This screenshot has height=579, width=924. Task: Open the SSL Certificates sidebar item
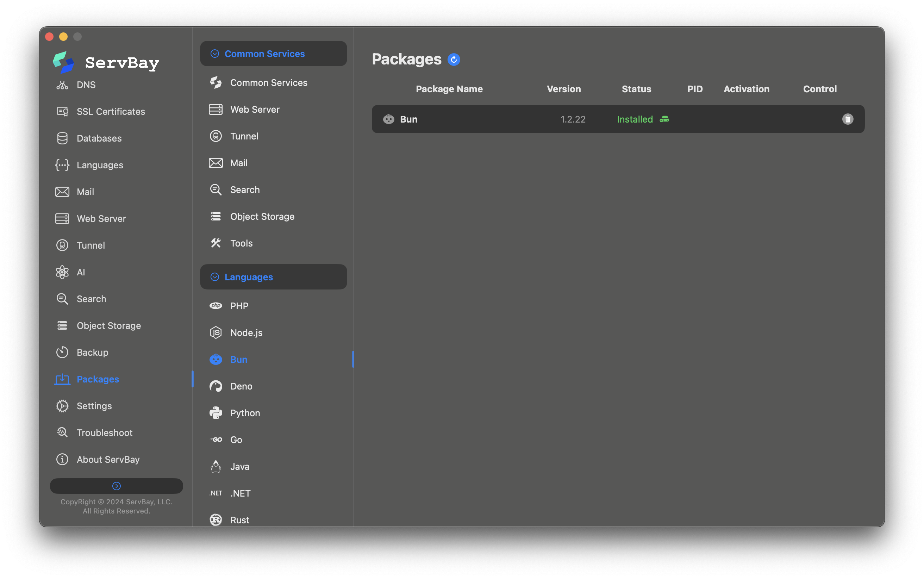point(111,111)
